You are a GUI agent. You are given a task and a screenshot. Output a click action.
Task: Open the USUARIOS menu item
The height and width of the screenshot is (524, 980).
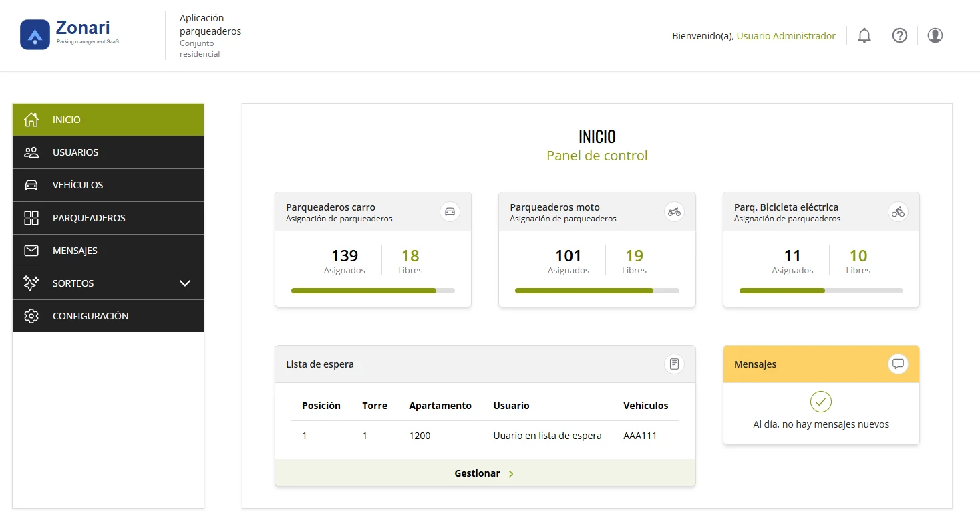[x=108, y=152]
